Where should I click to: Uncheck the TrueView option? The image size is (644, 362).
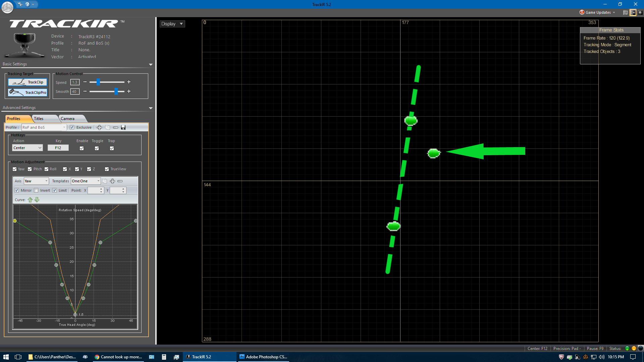pos(107,169)
